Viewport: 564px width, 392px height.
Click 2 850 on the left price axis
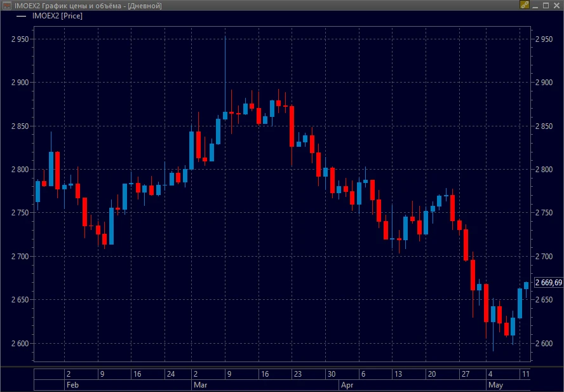pos(20,126)
